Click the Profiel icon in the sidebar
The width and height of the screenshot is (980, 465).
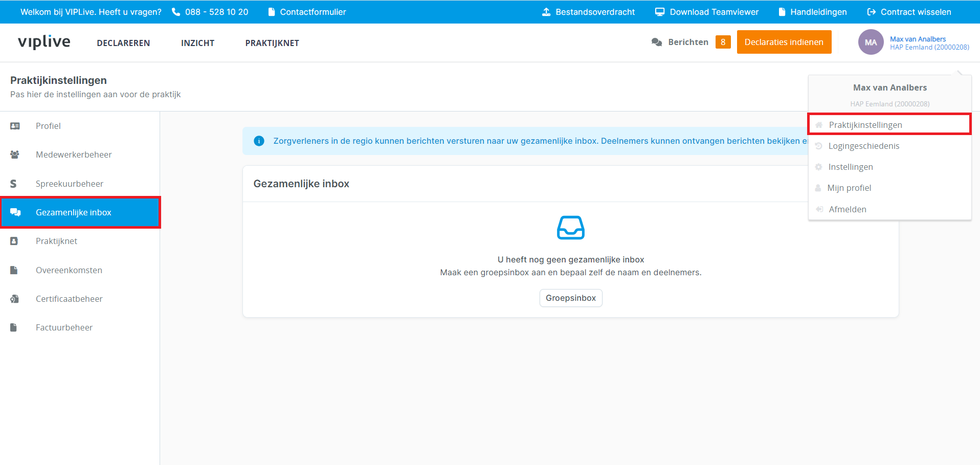point(15,126)
